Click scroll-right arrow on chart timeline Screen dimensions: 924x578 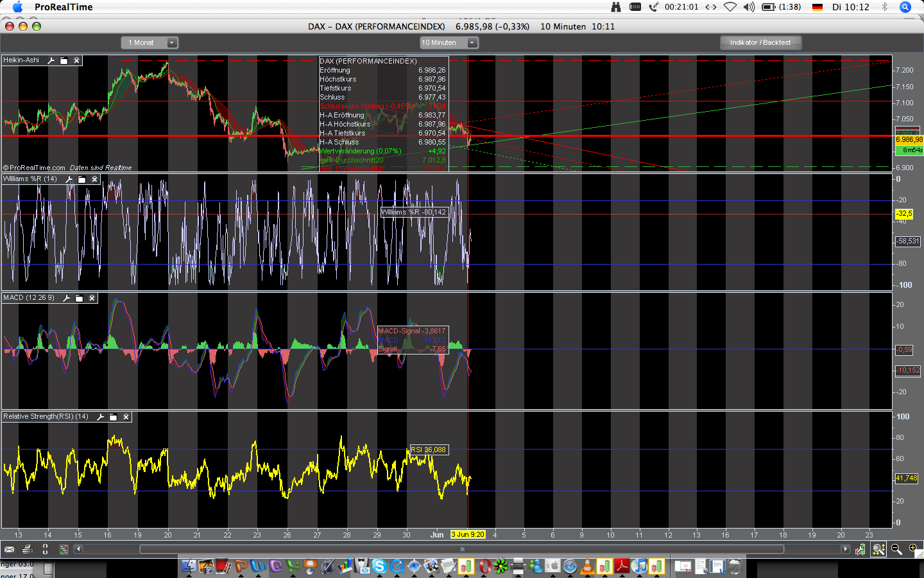pyautogui.click(x=846, y=549)
